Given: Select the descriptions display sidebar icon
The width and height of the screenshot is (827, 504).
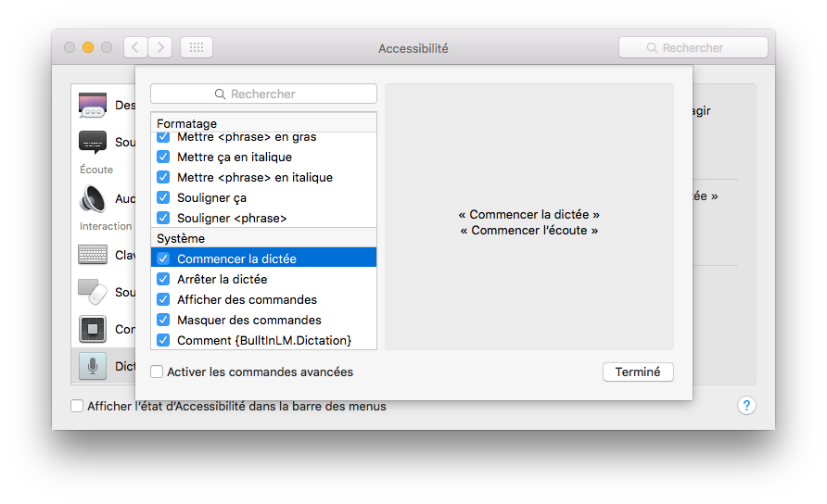Looking at the screenshot, I should (x=93, y=105).
